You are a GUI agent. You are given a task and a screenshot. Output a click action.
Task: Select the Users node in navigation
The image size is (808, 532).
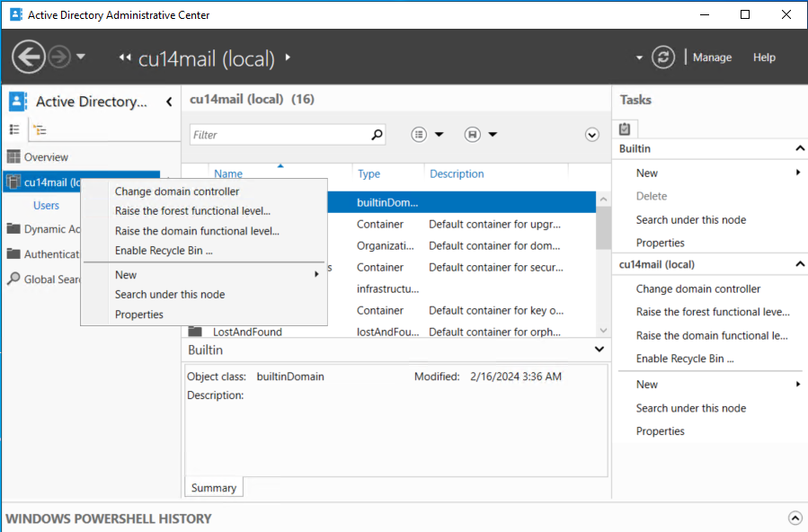[x=46, y=205]
